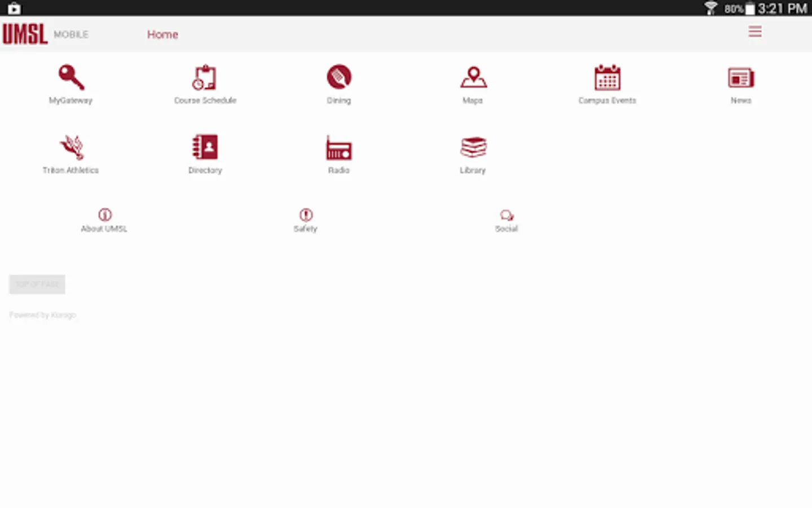Click the Top of Page button
The width and height of the screenshot is (812, 508).
click(37, 284)
